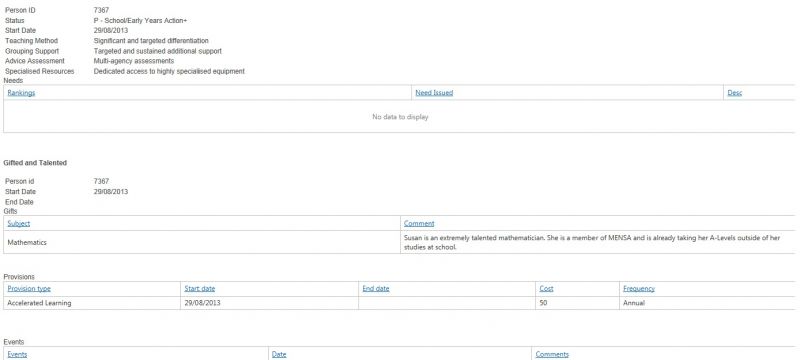
Task: Select the Accelerated Learning provision row
Action: 399,303
